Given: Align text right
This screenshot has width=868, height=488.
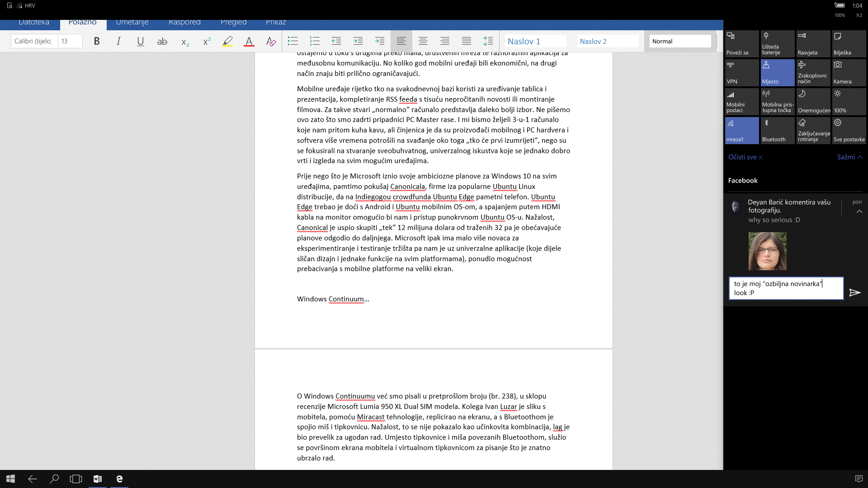Looking at the screenshot, I should click(x=444, y=41).
